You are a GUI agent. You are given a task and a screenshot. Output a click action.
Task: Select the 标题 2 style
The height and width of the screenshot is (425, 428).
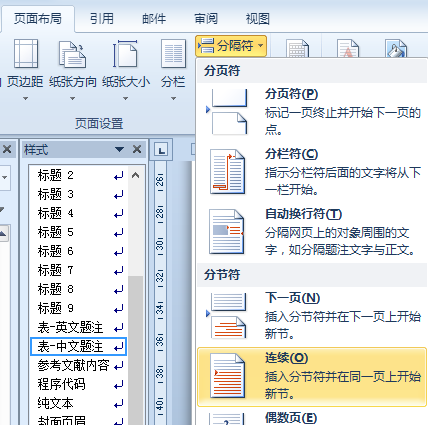[x=78, y=175]
